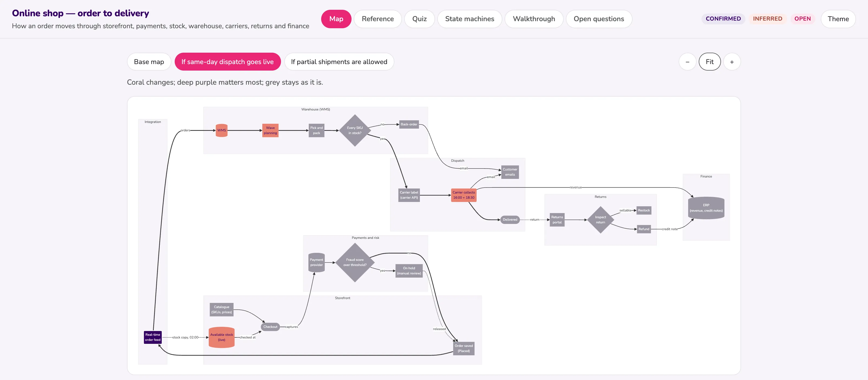Click the OPEN legend badge
Screen dimensions: 868x380
802,19
